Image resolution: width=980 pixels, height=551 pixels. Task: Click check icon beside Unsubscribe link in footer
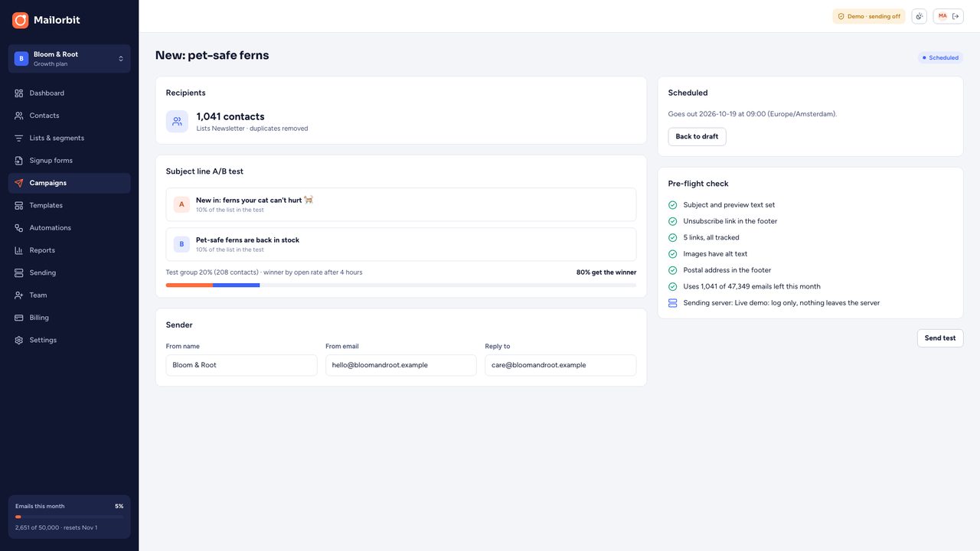click(672, 221)
